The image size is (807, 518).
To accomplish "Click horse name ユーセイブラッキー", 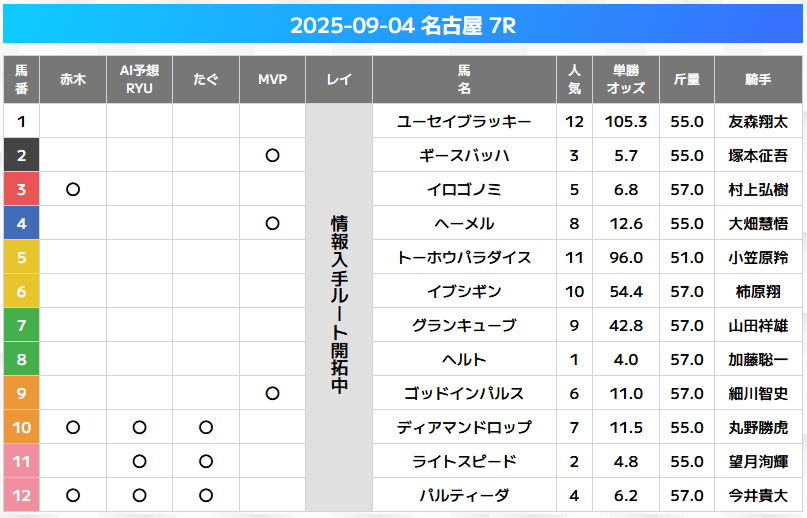I will point(464,122).
